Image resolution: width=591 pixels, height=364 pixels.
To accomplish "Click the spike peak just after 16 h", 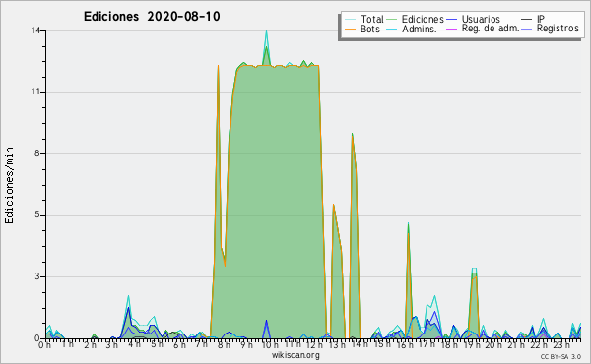I will [x=408, y=223].
